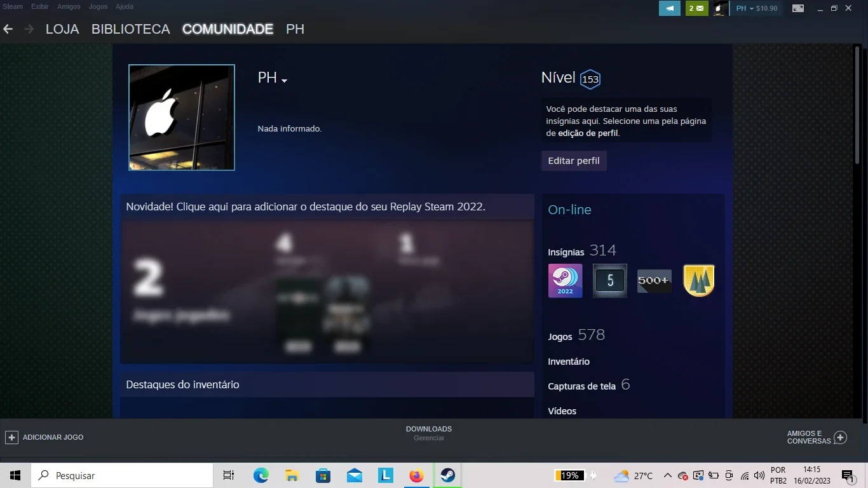Go to the LOJA tab
Screen dimensions: 868x488
coord(62,29)
